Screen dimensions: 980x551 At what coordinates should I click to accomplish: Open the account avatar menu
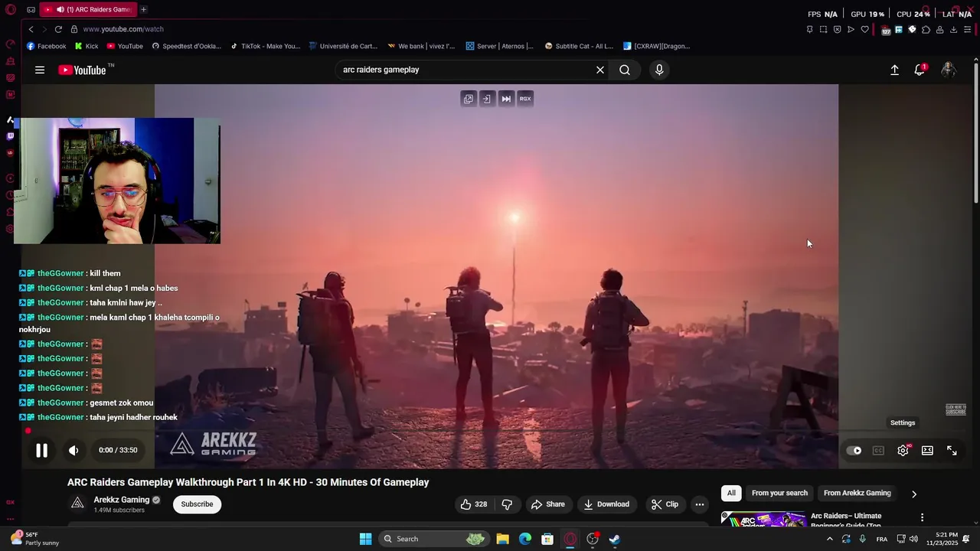[x=949, y=70]
